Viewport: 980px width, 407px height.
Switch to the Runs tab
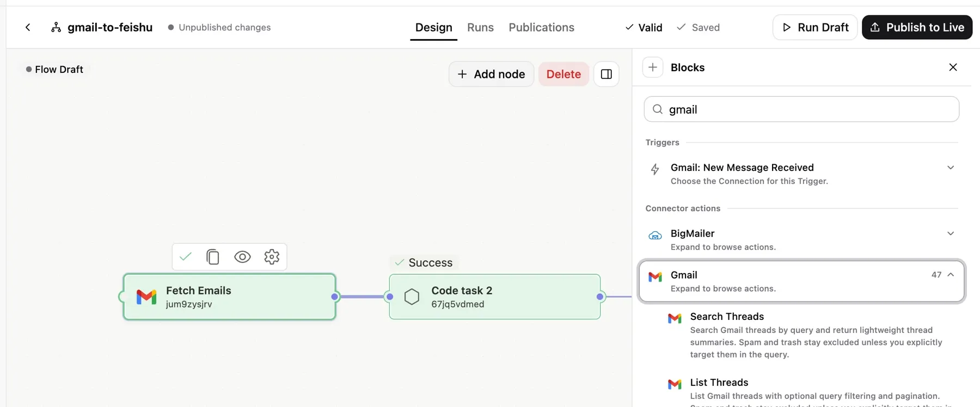click(x=480, y=27)
